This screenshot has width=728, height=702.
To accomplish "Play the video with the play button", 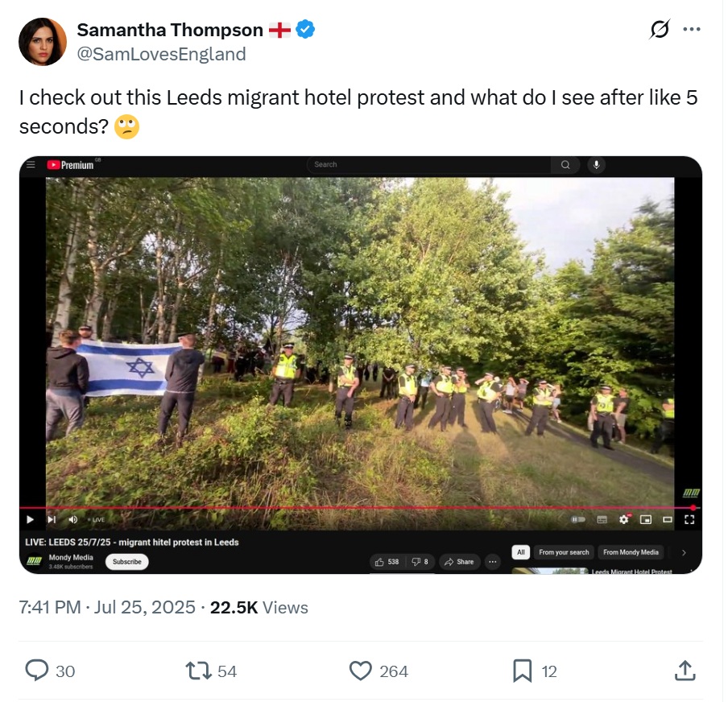I will pos(30,519).
